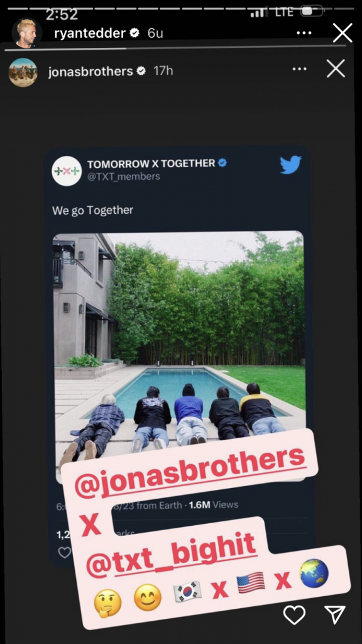
Task: Close the ryantedder story with X
Action: 343,33
